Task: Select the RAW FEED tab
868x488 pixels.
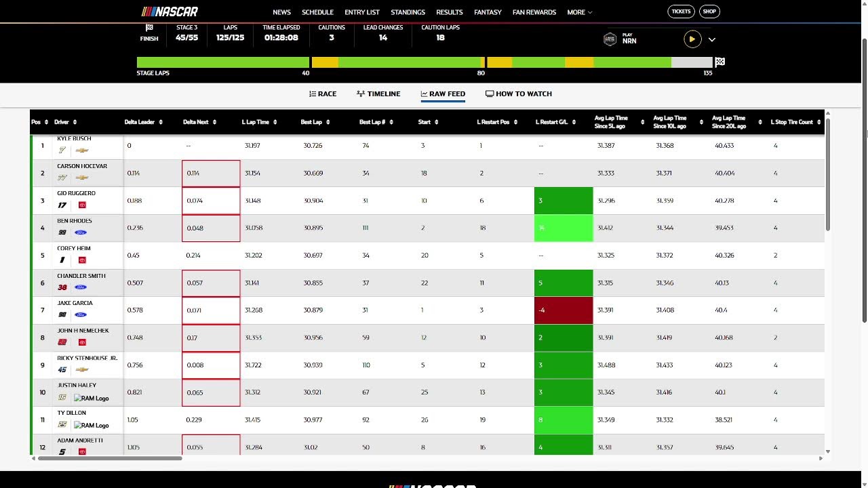Action: click(x=443, y=94)
